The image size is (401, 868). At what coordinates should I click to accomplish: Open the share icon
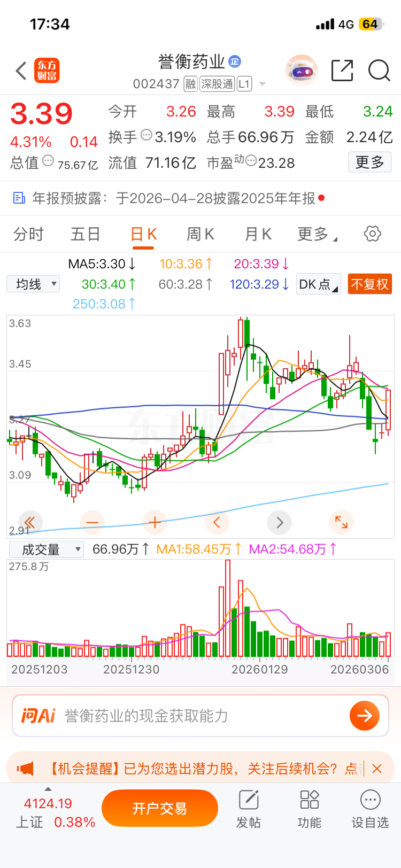pyautogui.click(x=342, y=71)
